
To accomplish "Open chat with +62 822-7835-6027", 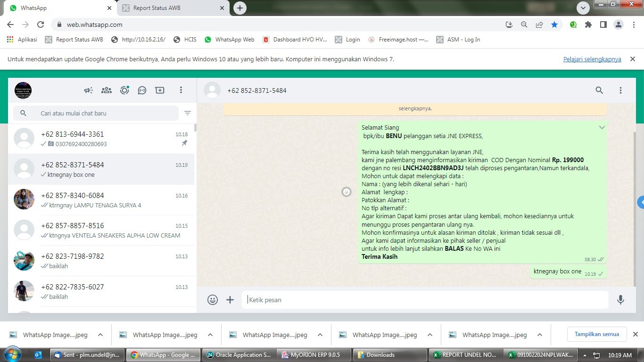I will [x=101, y=292].
